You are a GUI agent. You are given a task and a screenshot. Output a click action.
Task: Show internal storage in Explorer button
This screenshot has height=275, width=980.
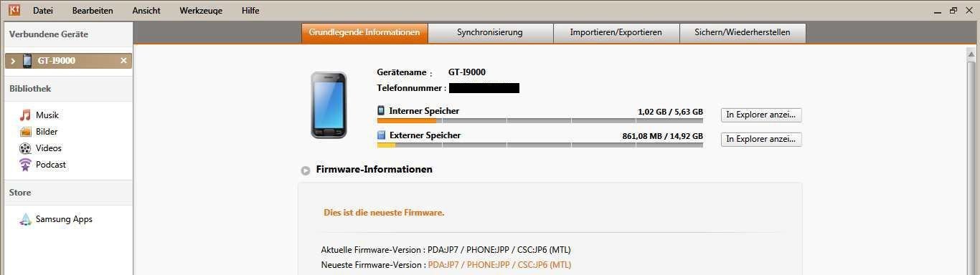point(761,115)
